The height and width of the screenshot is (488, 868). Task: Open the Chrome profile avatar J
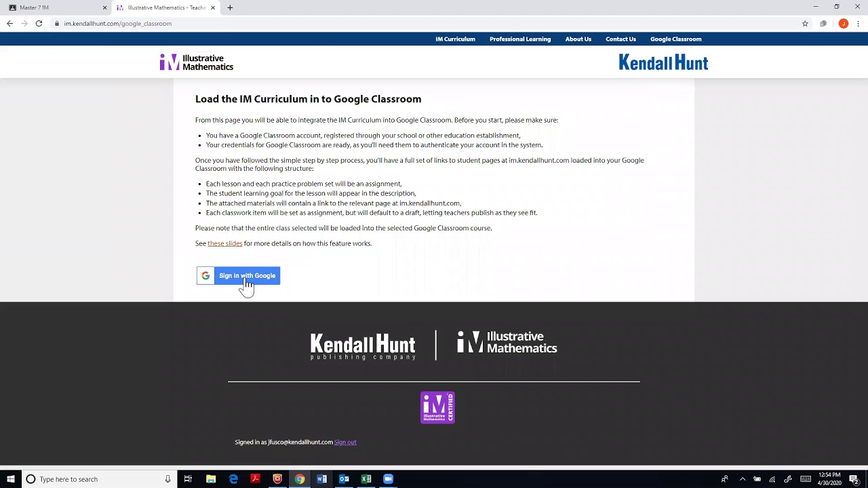click(843, 23)
